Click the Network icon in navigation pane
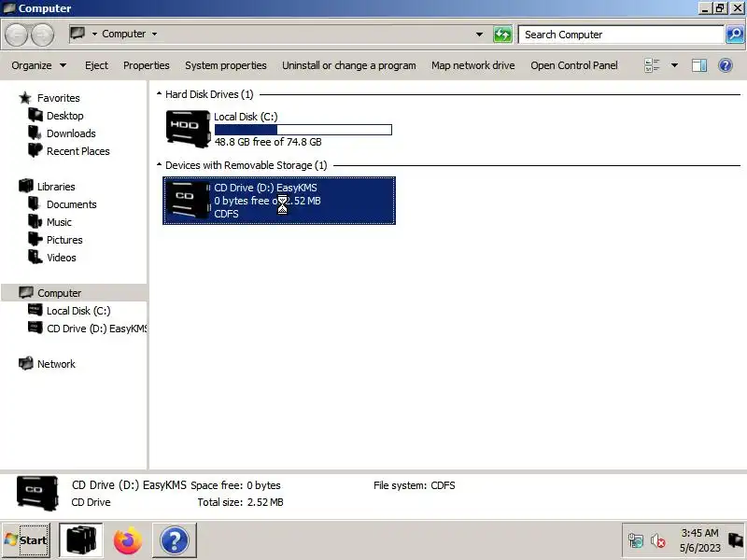The image size is (747, 560). pyautogui.click(x=26, y=363)
